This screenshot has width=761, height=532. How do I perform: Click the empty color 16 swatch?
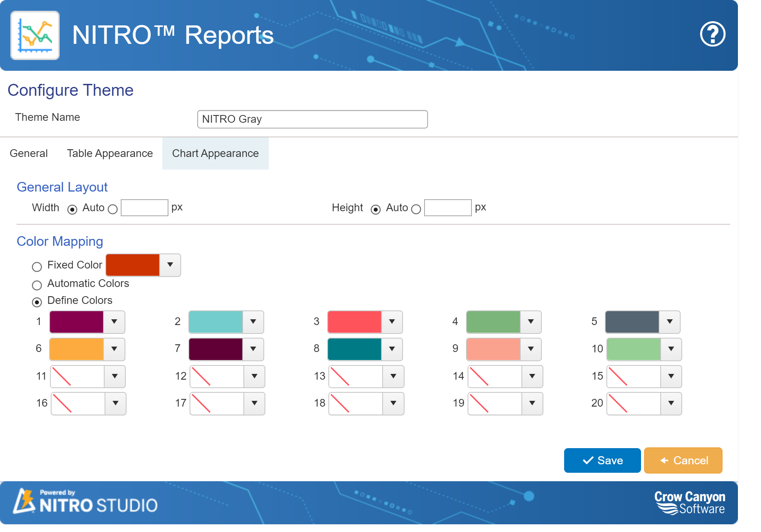[78, 404]
